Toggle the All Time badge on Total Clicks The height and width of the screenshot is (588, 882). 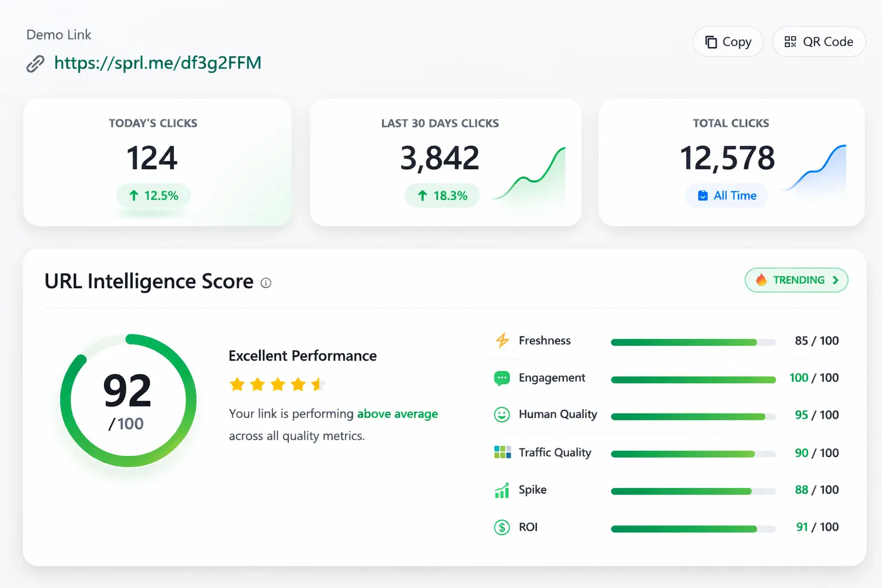coord(726,195)
